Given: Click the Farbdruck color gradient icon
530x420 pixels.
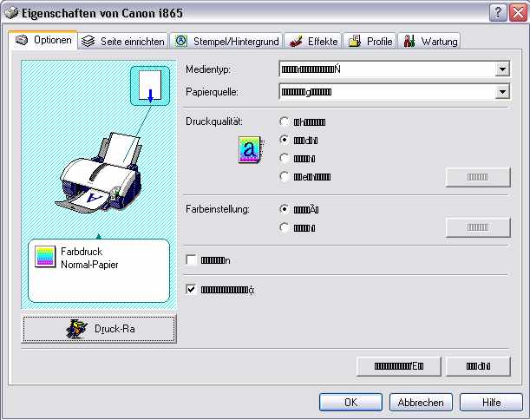Looking at the screenshot, I should point(45,257).
